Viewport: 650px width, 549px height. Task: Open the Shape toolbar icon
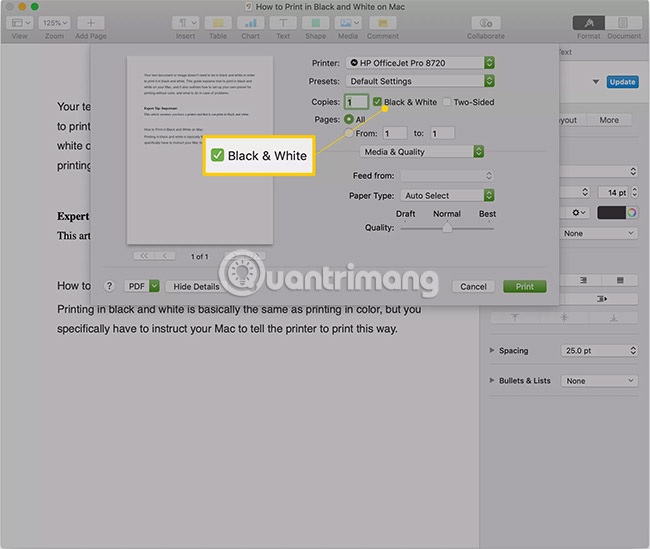[315, 23]
